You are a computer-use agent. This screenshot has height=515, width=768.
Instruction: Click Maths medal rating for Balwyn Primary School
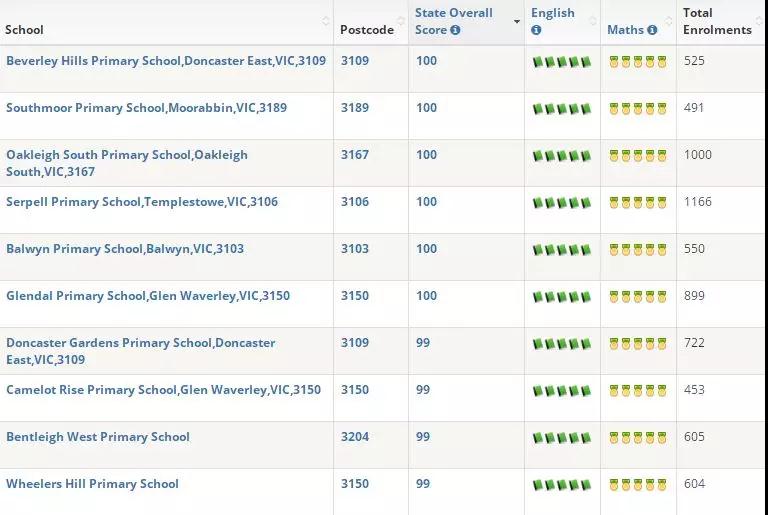coord(638,250)
